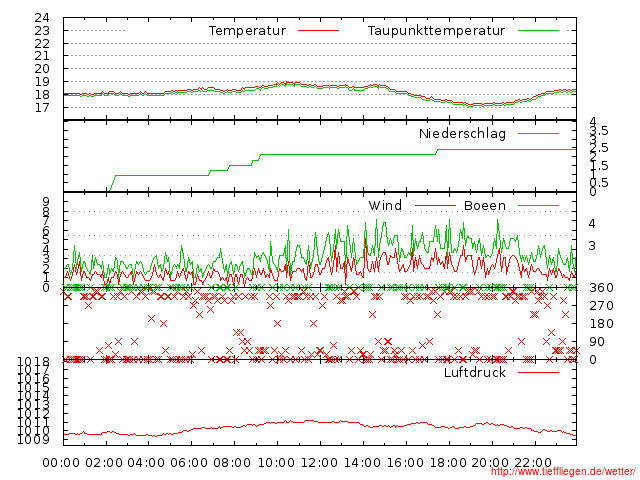Click the 10:00 time axis label

point(276,463)
